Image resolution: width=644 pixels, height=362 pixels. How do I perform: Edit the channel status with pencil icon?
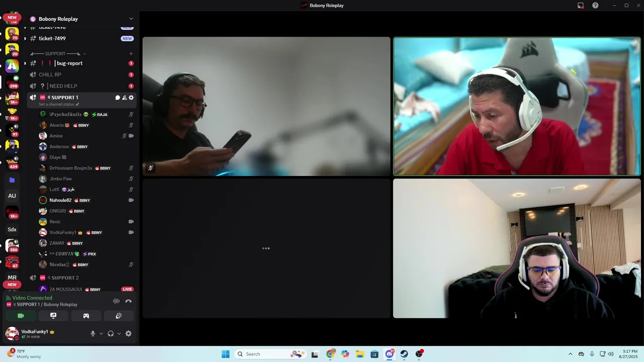[77, 105]
